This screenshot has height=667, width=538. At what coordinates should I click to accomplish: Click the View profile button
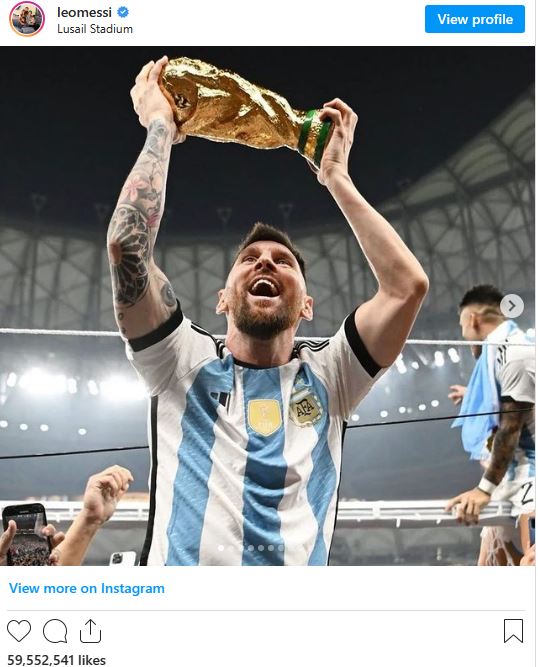pos(475,19)
